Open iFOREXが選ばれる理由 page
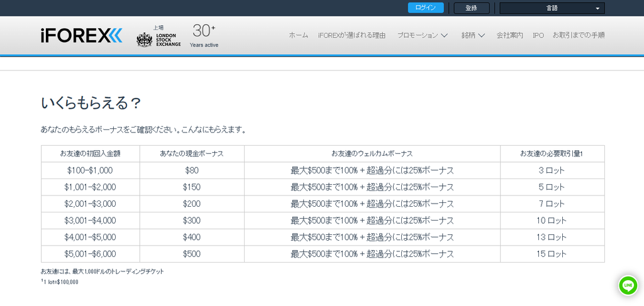This screenshot has height=306, width=644. 352,35
